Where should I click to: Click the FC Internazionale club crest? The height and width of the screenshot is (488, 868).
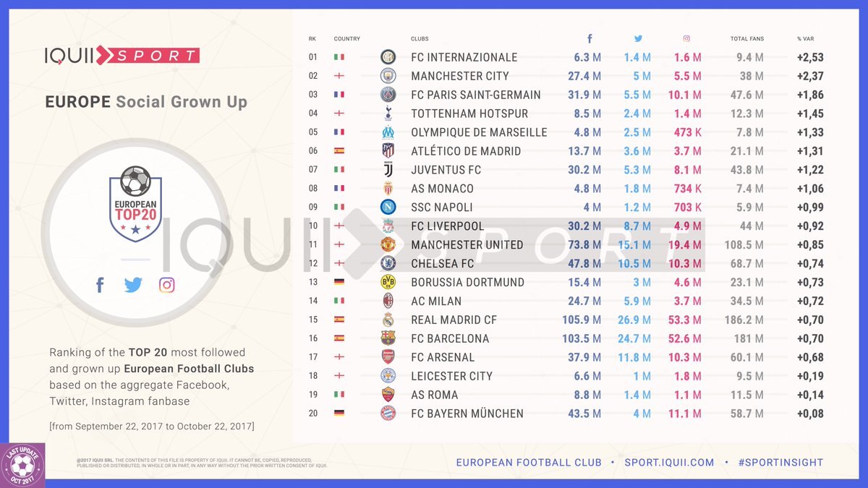pyautogui.click(x=388, y=57)
